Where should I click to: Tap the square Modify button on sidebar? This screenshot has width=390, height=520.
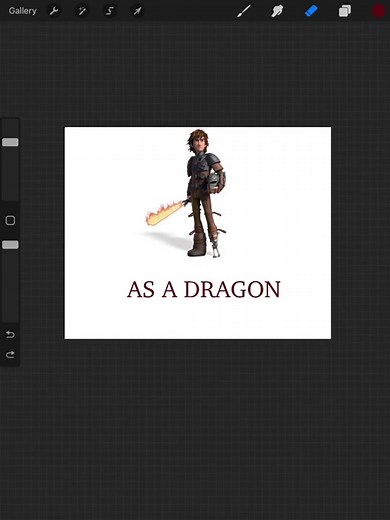pyautogui.click(x=10, y=220)
